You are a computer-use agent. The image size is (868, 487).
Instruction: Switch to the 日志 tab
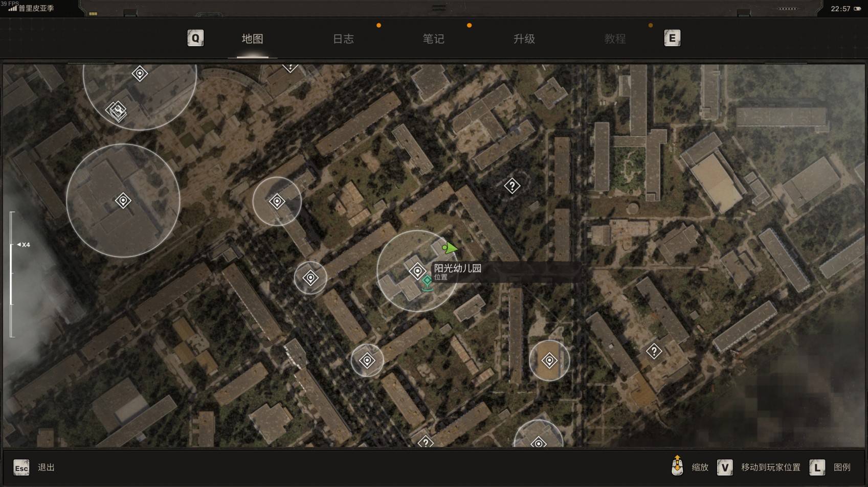(343, 39)
